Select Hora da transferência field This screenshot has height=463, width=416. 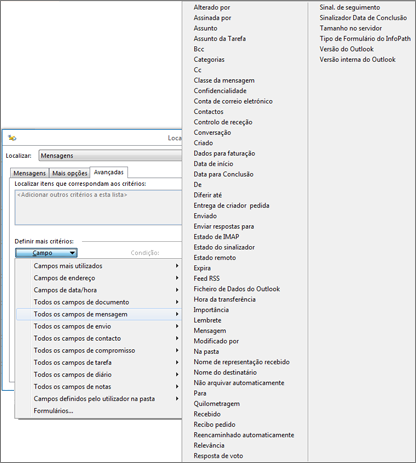click(225, 299)
